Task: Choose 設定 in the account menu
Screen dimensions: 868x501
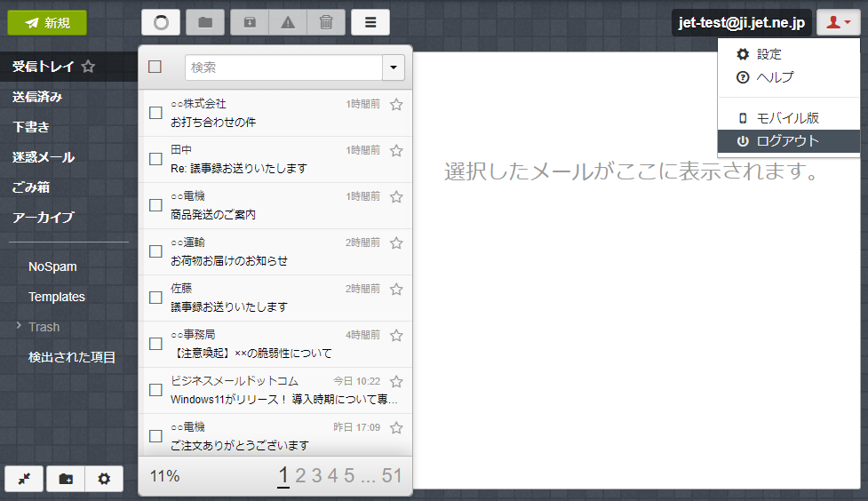Action: [768, 54]
